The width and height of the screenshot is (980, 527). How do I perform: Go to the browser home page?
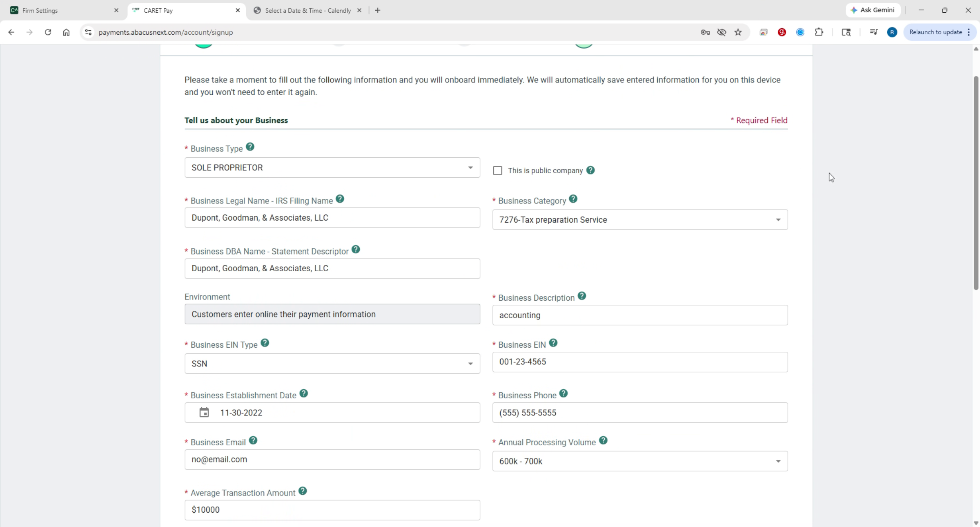click(66, 32)
